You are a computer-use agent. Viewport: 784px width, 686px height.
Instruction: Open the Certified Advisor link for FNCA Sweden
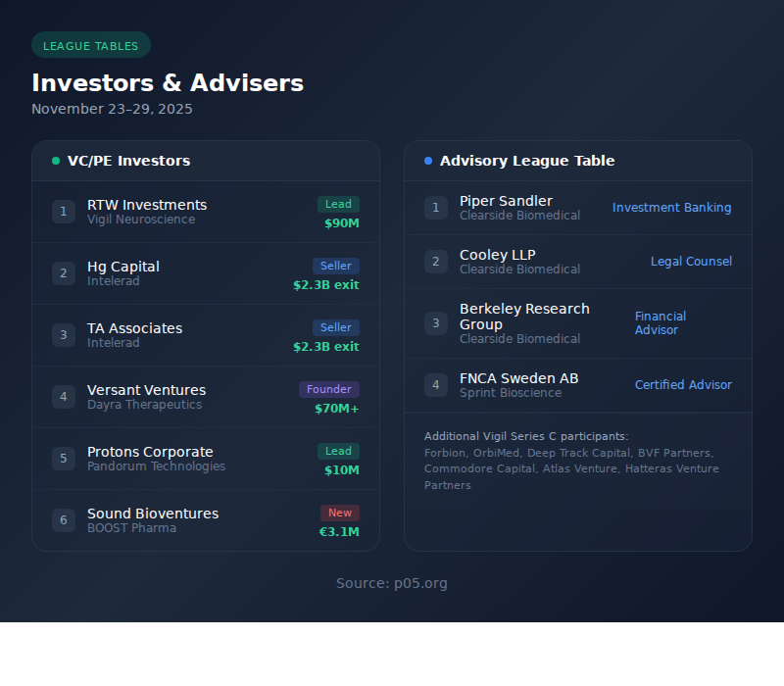point(683,385)
